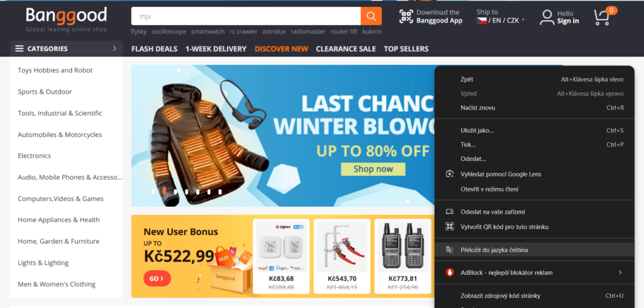This screenshot has height=308, width=644.
Task: Click the QR code app download icon
Action: pyautogui.click(x=406, y=16)
